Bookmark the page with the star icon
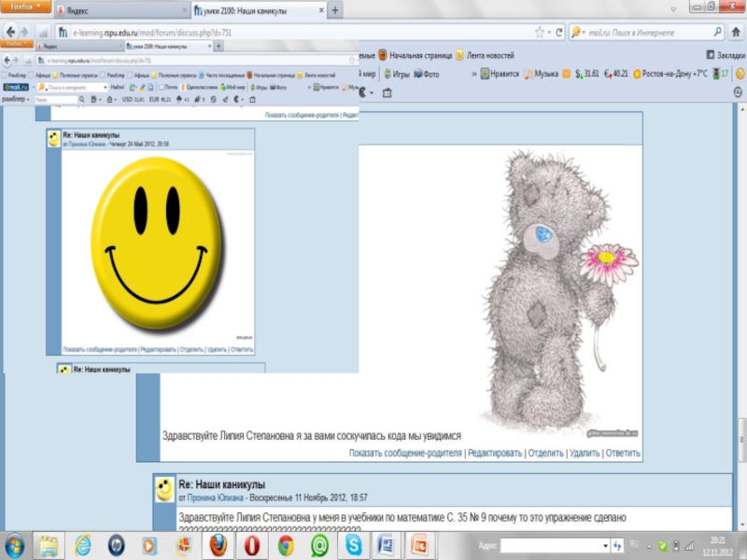 coord(540,32)
